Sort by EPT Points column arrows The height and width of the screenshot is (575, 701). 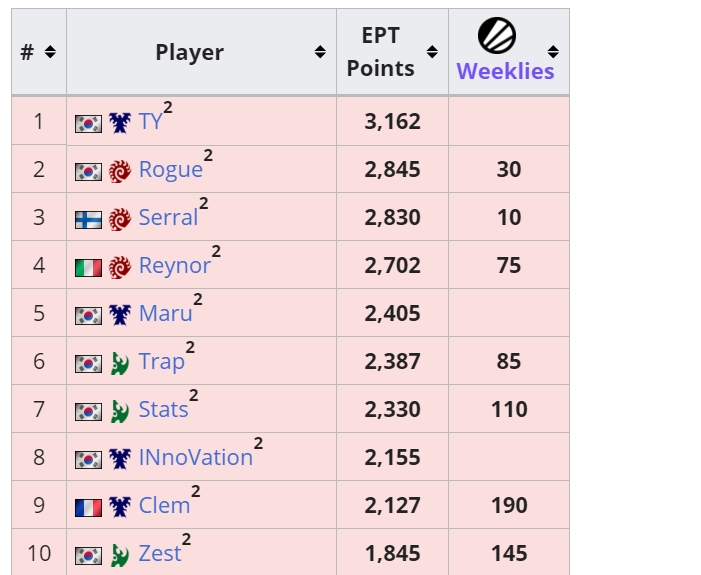(432, 52)
